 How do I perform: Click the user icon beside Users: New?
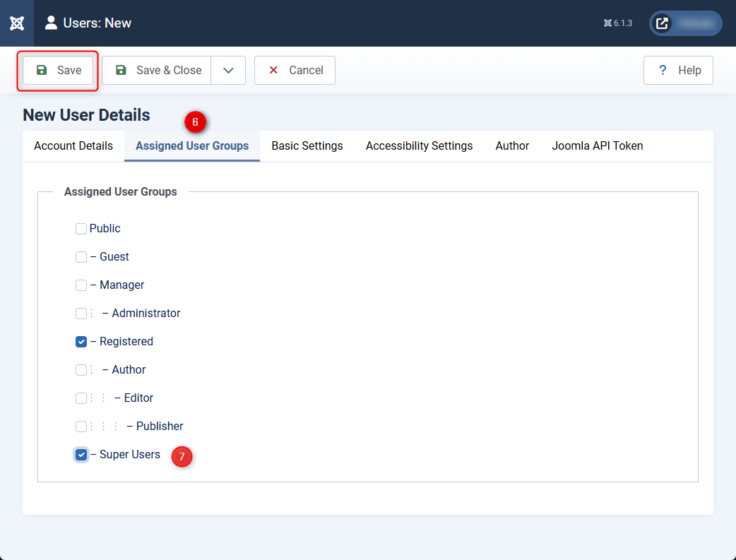click(x=51, y=23)
